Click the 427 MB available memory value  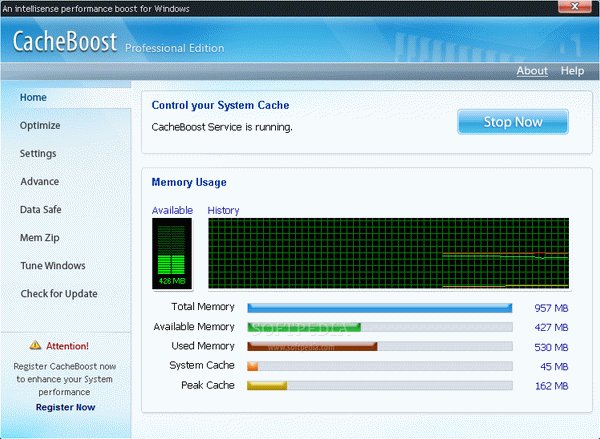551,328
